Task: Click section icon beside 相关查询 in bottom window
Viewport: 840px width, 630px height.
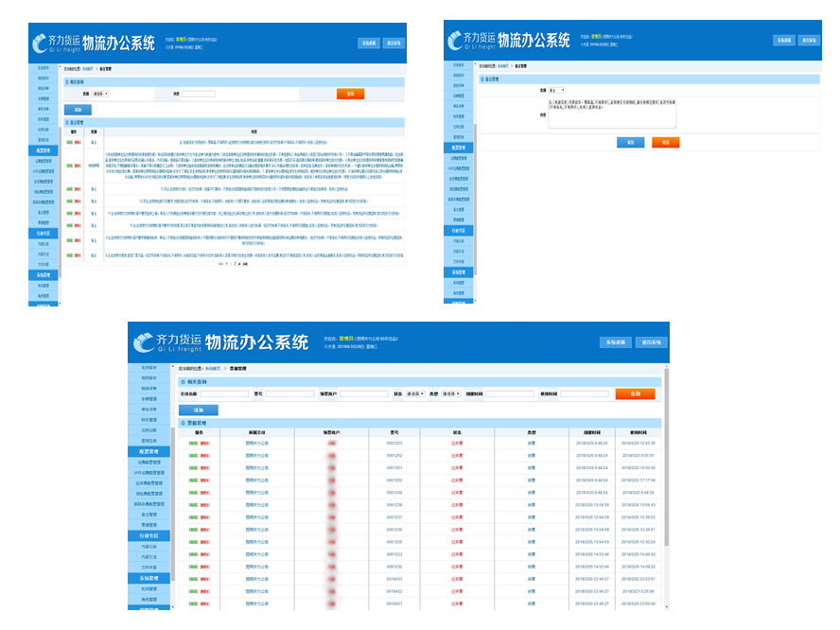Action: (x=182, y=381)
